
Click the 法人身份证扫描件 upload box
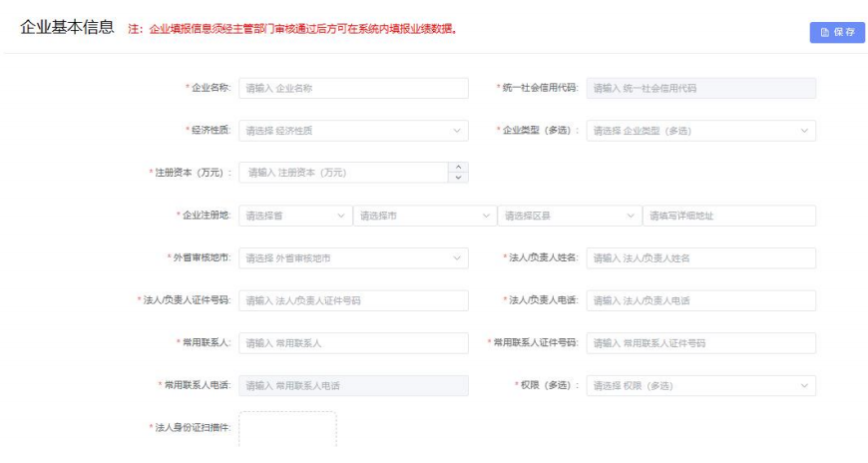click(x=288, y=429)
